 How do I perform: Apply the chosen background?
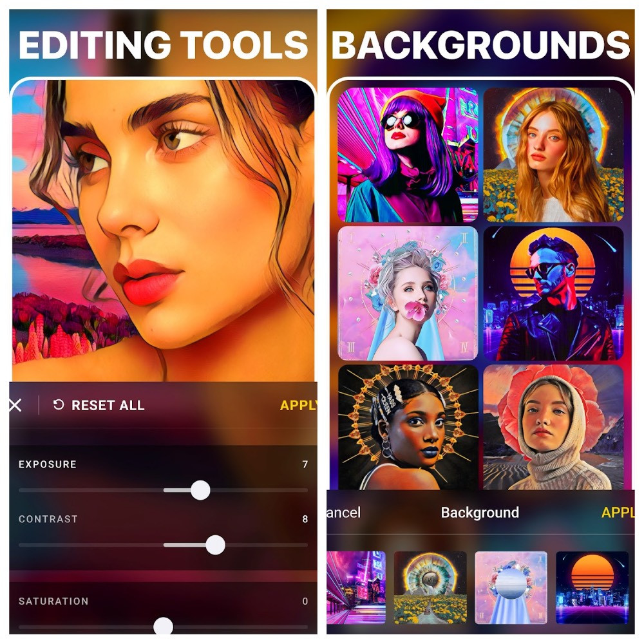click(618, 513)
